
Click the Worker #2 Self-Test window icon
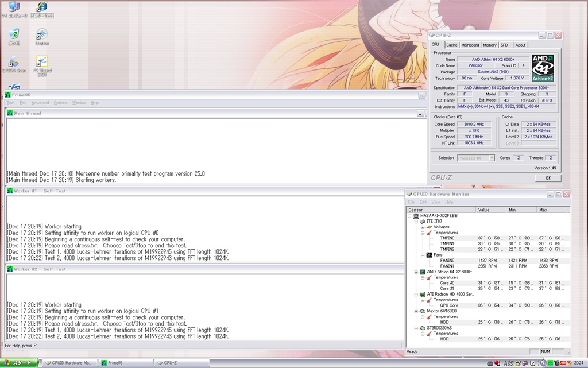click(10, 269)
